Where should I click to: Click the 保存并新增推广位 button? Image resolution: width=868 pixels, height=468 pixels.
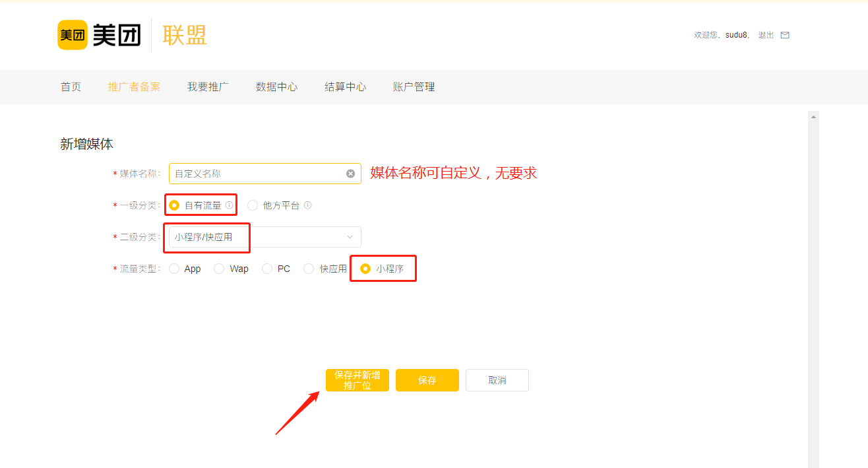pyautogui.click(x=357, y=380)
